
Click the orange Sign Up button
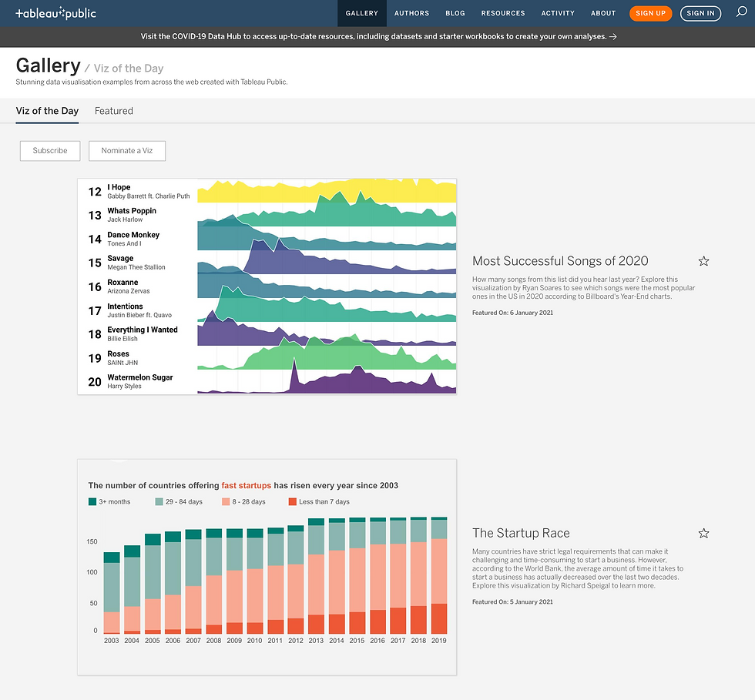tap(650, 13)
